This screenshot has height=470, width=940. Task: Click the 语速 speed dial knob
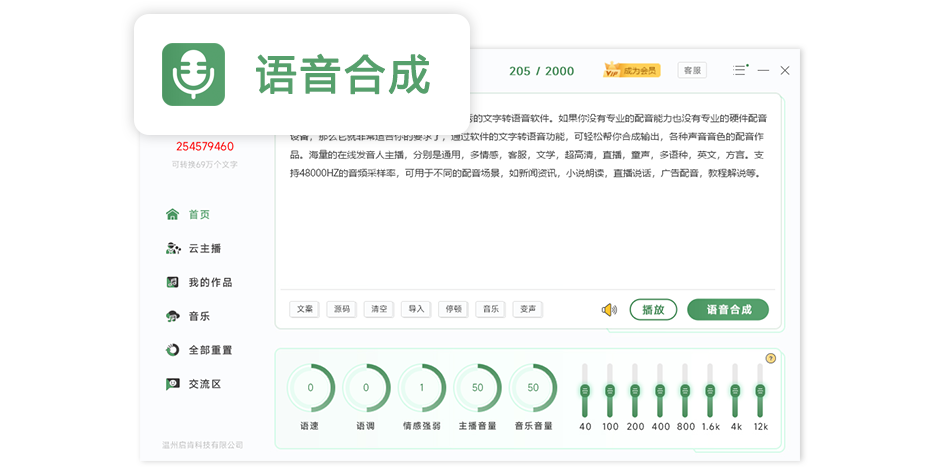[x=310, y=388]
